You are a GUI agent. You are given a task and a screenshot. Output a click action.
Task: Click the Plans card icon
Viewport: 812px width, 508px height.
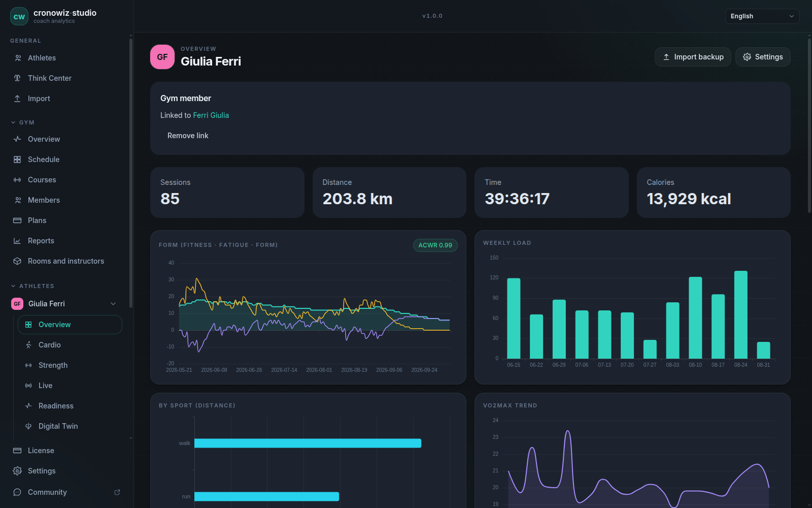click(x=17, y=220)
